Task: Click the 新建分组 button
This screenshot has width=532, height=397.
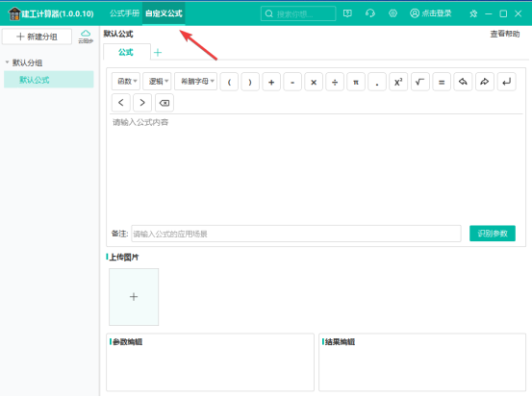Action: (x=37, y=37)
